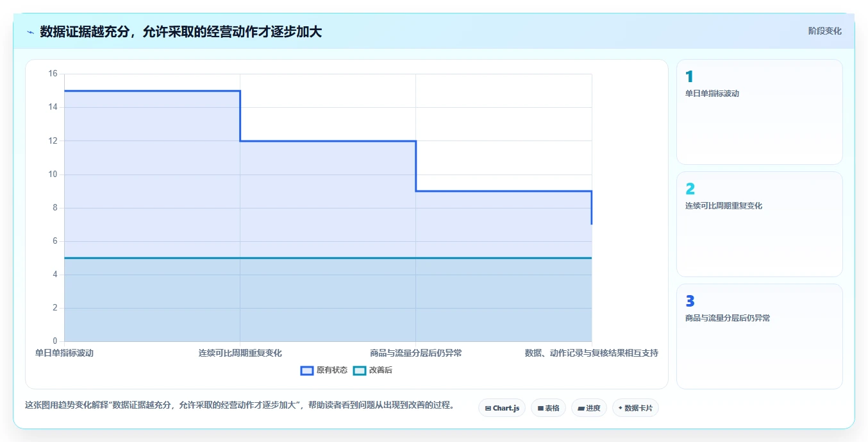Open stage card 2 连续可比周期重复变化
868x442 pixels.
click(760, 225)
